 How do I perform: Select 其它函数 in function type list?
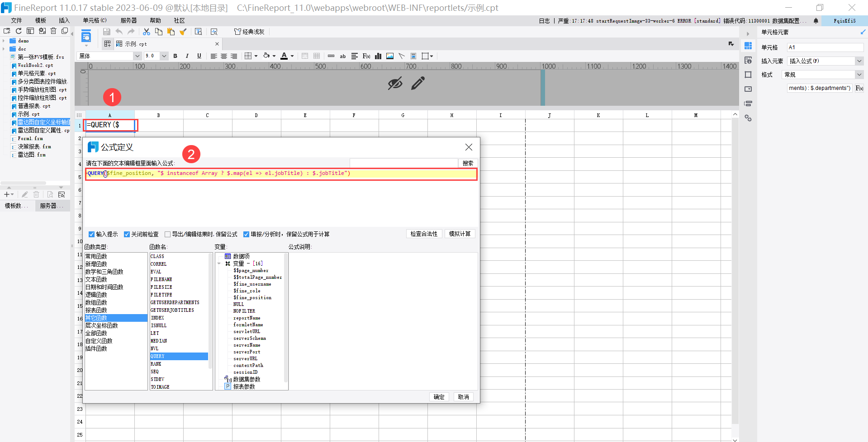click(116, 318)
